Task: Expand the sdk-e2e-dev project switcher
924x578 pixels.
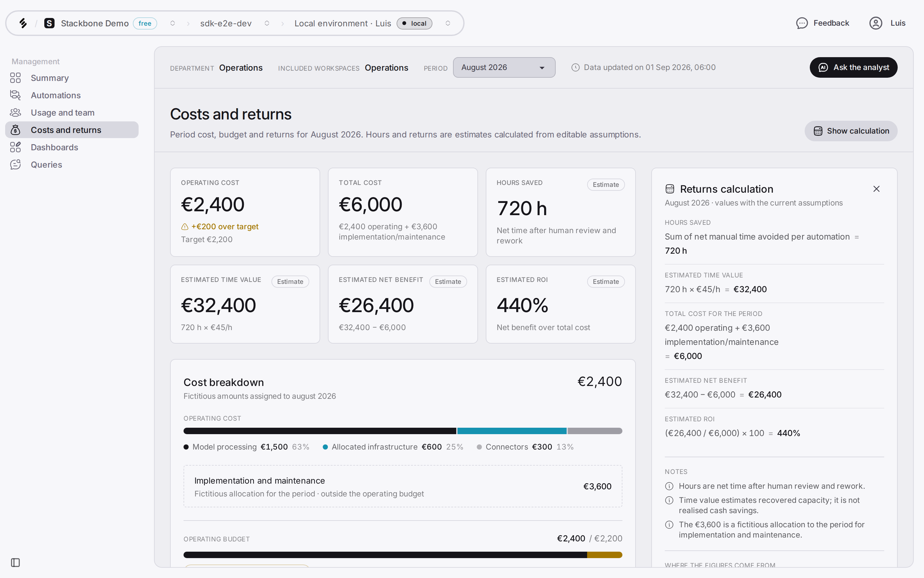Action: pyautogui.click(x=267, y=23)
